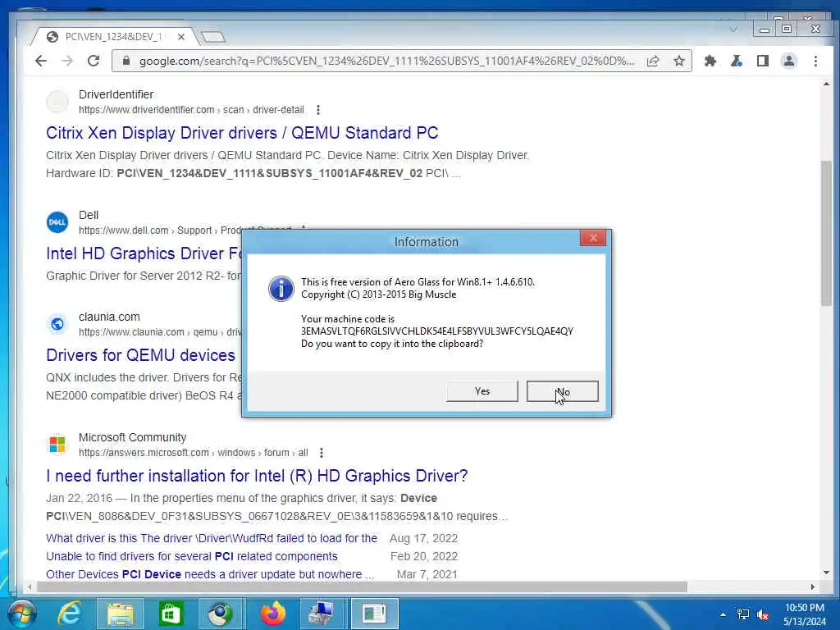Image resolution: width=840 pixels, height=630 pixels.
Task: Open the tab search chevron
Action: (x=733, y=30)
